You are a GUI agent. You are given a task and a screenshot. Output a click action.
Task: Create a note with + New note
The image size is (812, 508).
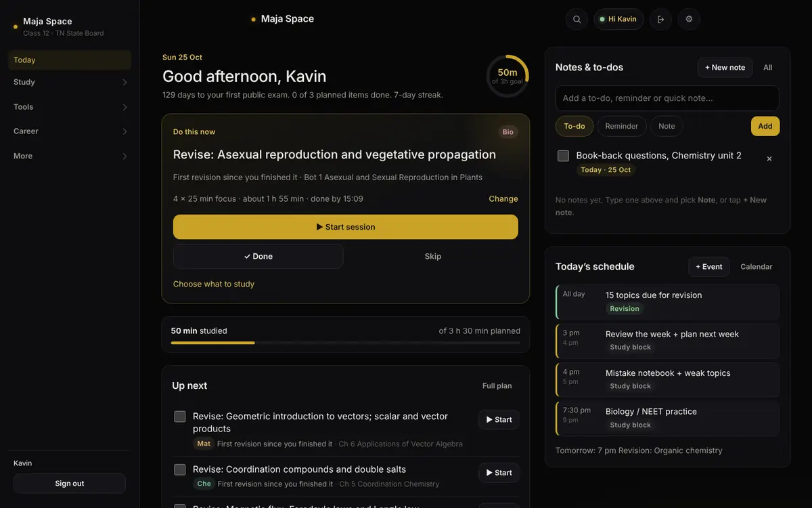tap(725, 68)
